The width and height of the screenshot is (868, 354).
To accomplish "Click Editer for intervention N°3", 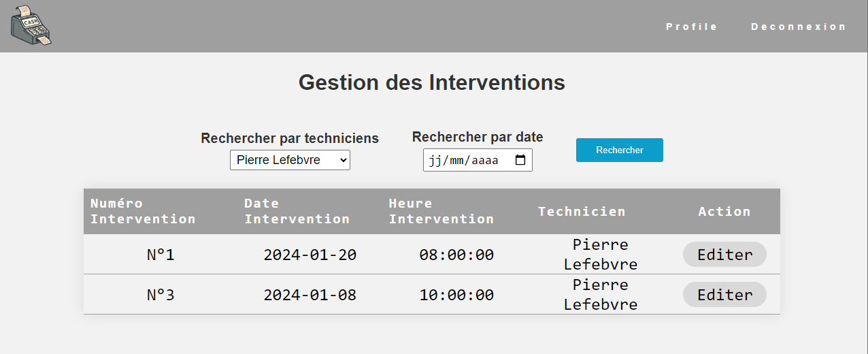I will coord(724,295).
